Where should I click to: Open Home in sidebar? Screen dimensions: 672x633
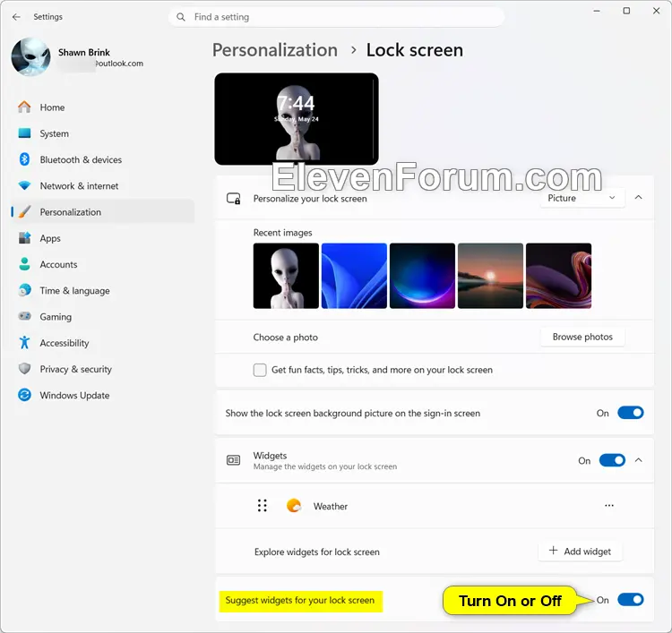(102, 107)
